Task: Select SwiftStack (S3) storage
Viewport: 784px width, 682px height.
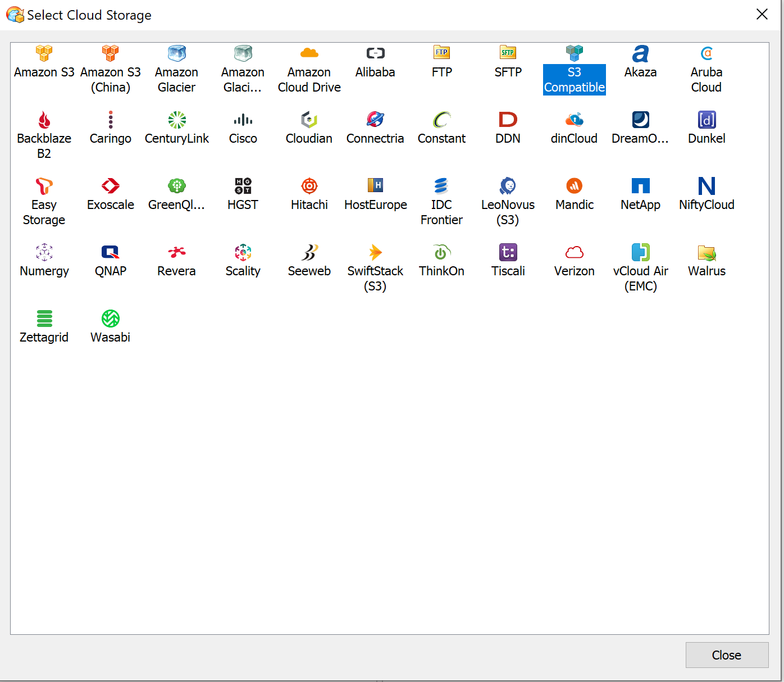Action: tap(375, 252)
